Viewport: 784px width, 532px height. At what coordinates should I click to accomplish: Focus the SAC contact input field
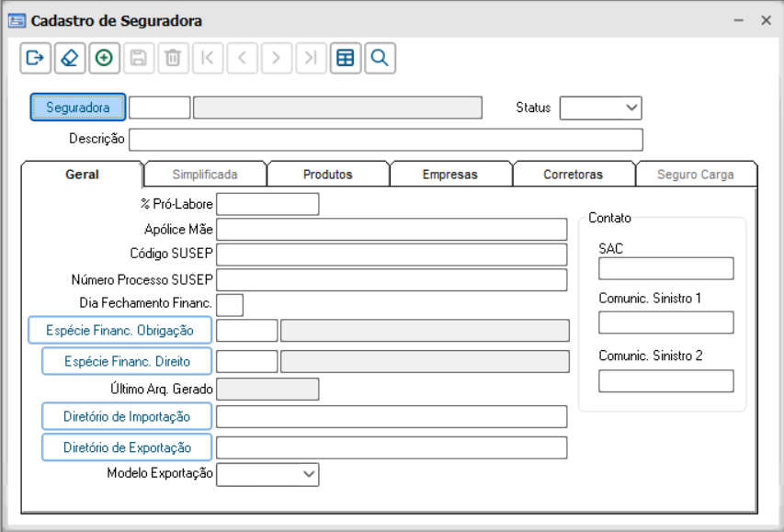[665, 268]
